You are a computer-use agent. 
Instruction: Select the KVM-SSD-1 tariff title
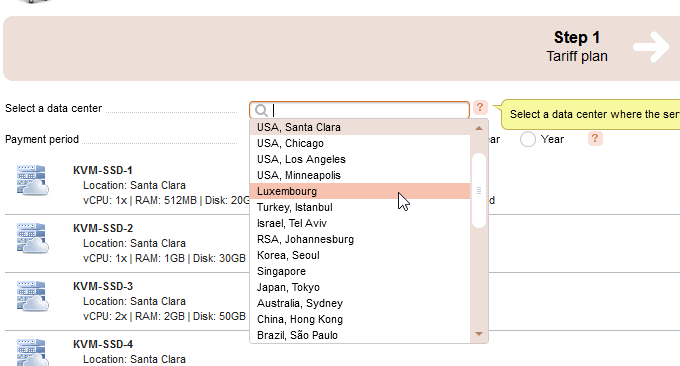pos(103,170)
